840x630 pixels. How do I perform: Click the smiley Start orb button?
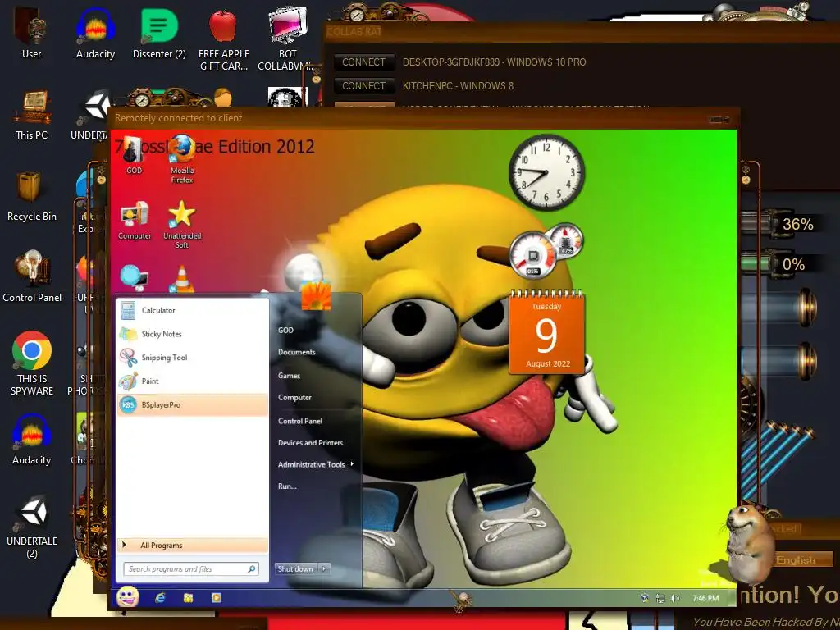(x=127, y=596)
